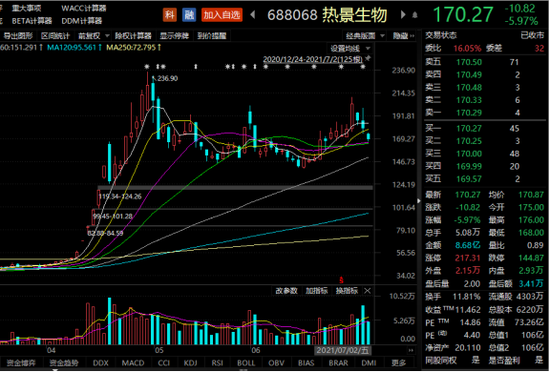Click the 82.88-84.59 gap label

(105, 233)
